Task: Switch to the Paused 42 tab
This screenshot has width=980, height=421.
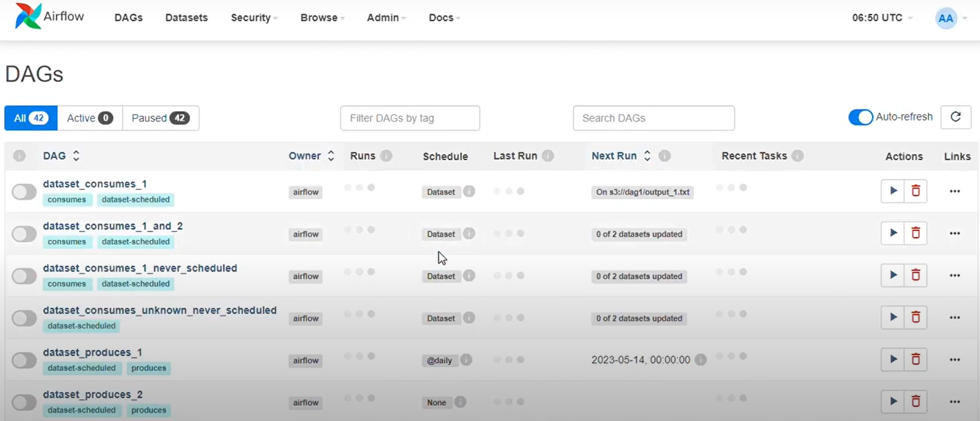Action: (x=160, y=118)
